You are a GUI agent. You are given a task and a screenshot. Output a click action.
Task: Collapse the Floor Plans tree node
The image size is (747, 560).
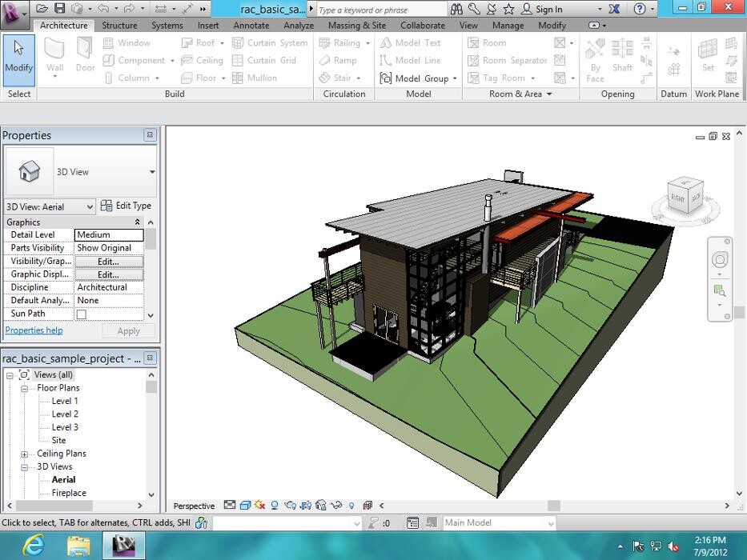pyautogui.click(x=25, y=388)
